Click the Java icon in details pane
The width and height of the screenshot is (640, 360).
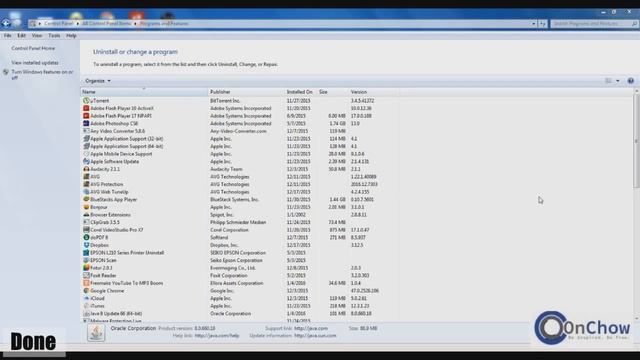(x=96, y=333)
